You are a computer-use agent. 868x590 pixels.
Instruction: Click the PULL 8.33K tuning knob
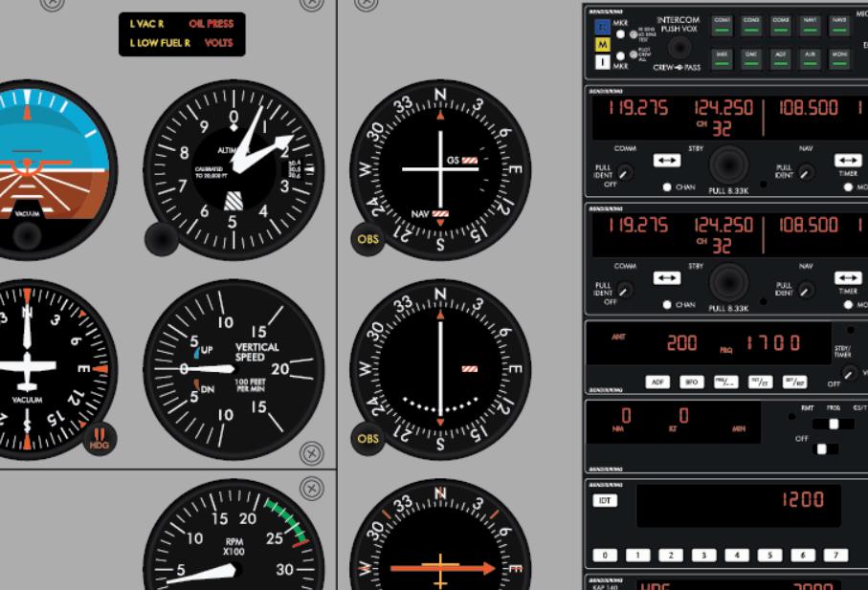click(x=728, y=167)
